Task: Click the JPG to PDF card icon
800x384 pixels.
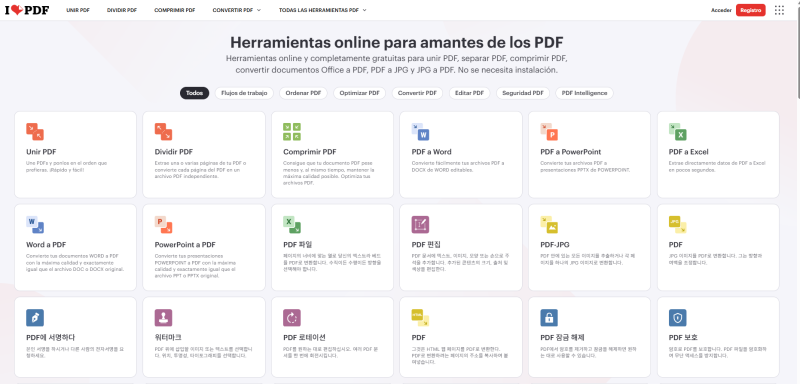Action: [x=678, y=224]
